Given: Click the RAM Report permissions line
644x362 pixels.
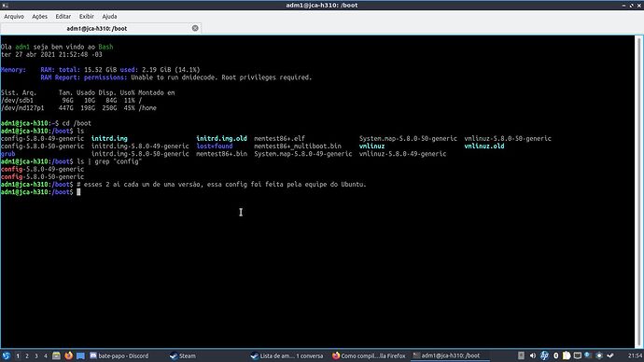Looking at the screenshot, I should coord(176,77).
